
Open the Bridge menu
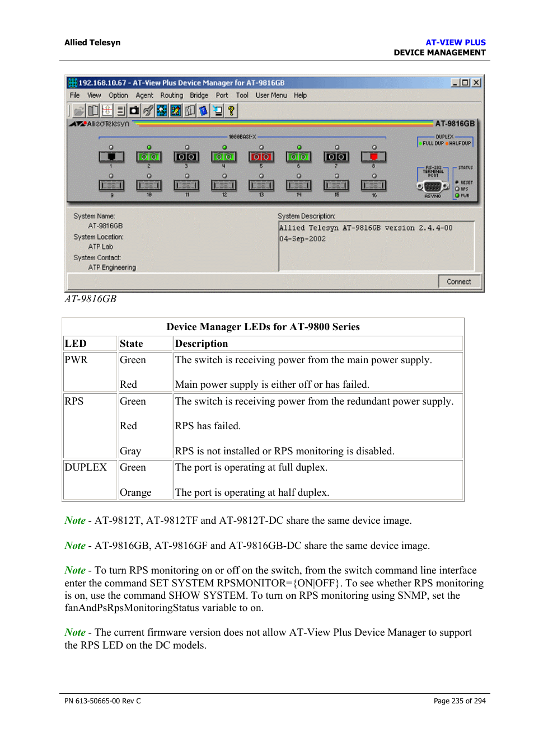(199, 96)
